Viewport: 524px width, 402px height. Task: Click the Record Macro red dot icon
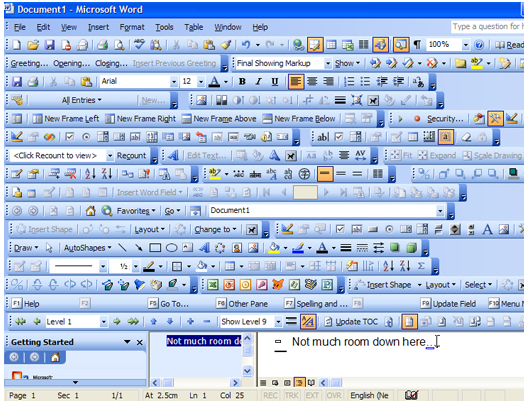[x=417, y=119]
